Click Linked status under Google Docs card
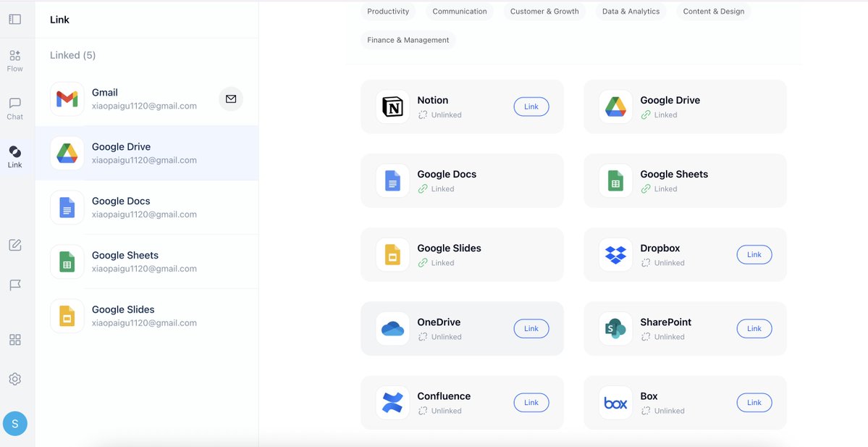868x447 pixels. [x=436, y=189]
